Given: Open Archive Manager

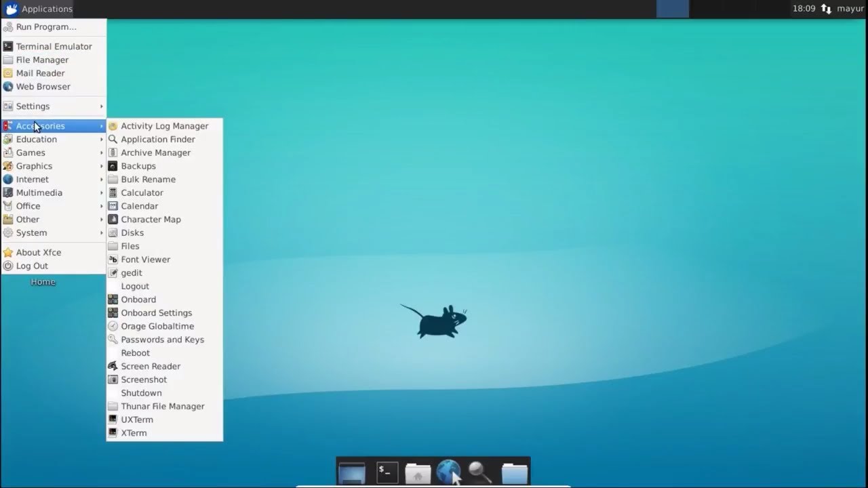Looking at the screenshot, I should click(x=165, y=153).
